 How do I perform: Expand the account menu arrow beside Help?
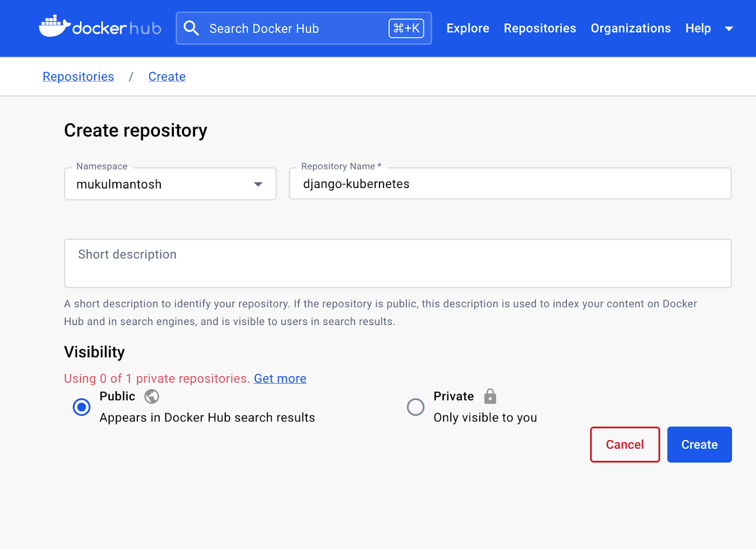[729, 29]
